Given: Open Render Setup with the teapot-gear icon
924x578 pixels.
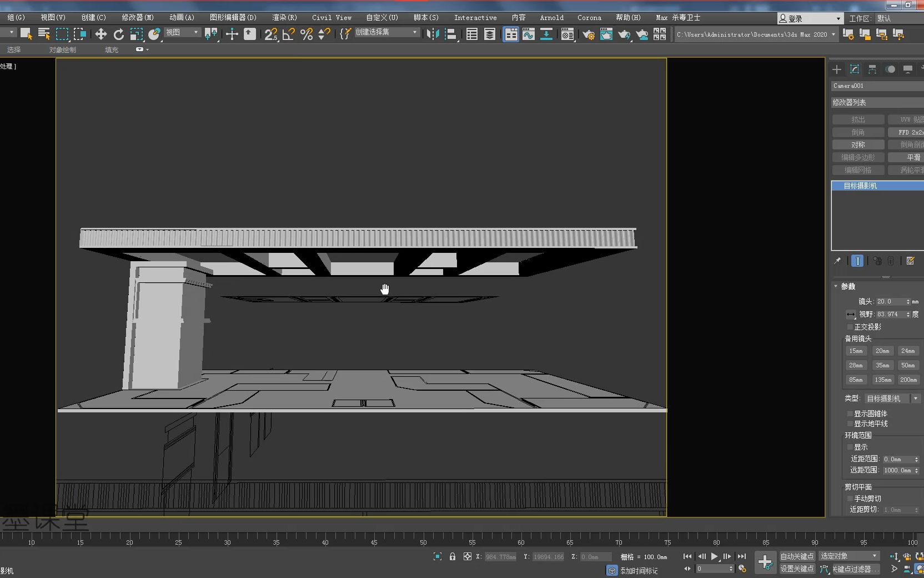Looking at the screenshot, I should (587, 34).
